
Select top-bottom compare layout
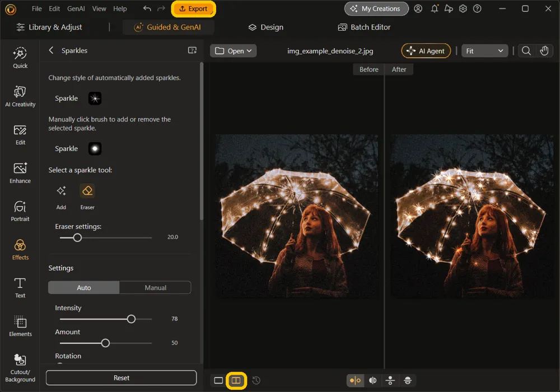click(x=390, y=380)
